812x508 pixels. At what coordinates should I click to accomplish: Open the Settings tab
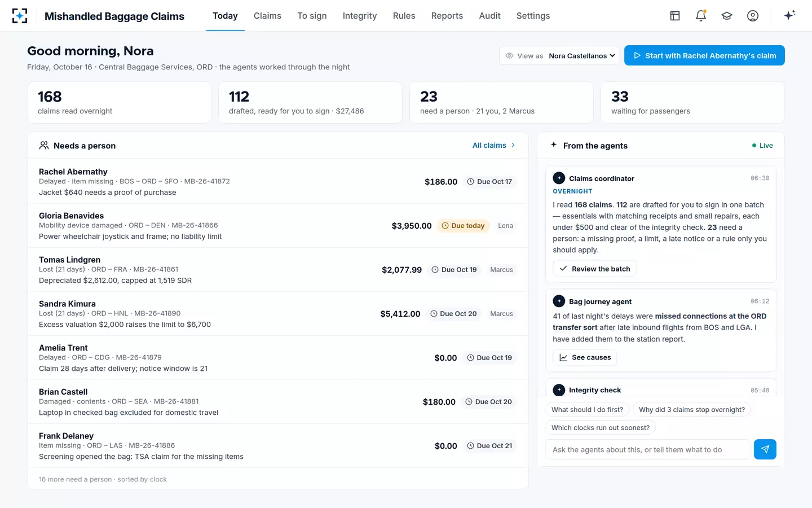[x=533, y=16]
